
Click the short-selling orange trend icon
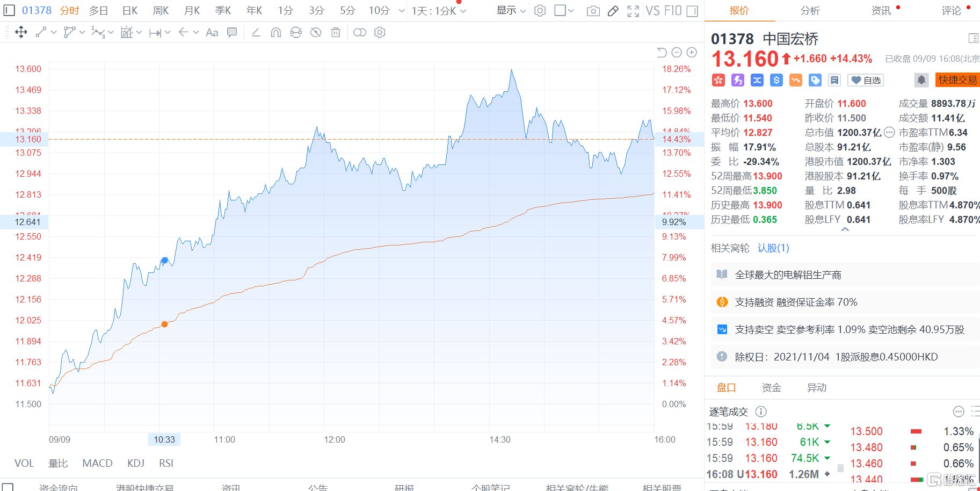795,80
